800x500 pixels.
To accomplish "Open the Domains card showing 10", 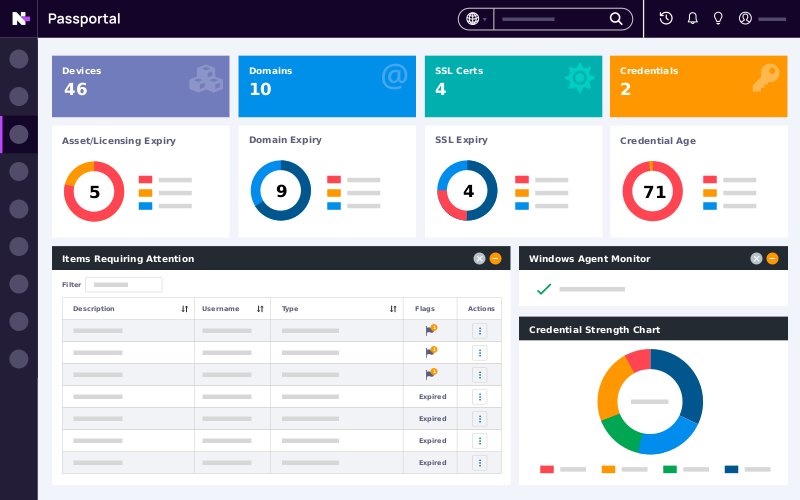I will click(327, 86).
